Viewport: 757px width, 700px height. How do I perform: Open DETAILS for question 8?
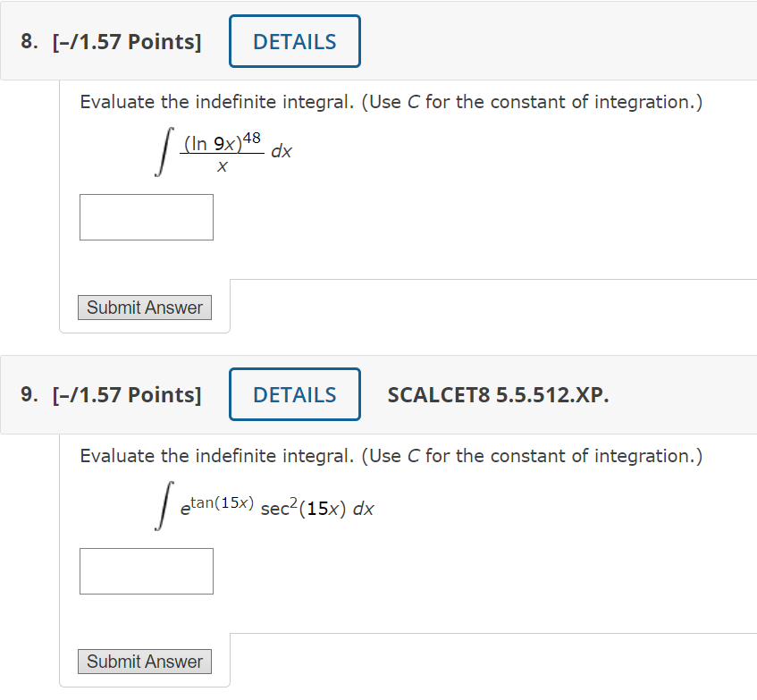click(294, 40)
